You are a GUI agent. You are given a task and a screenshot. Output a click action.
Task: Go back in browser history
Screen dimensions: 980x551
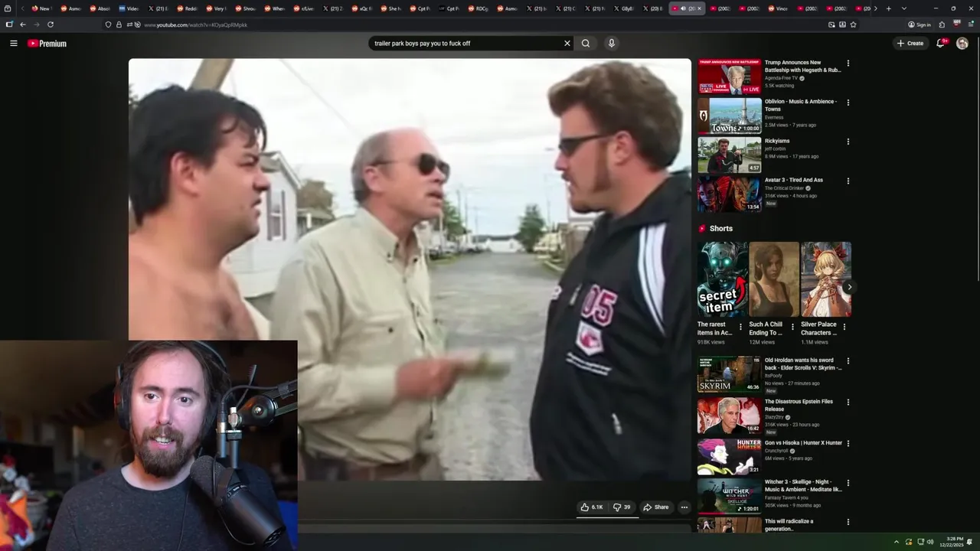tap(22, 24)
